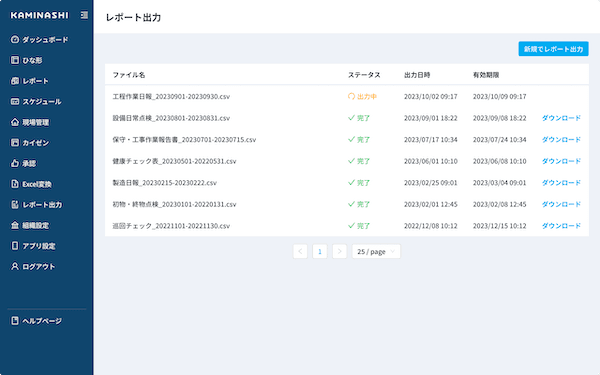Click the 組織設定 building icon
Image resolution: width=600 pixels, height=375 pixels.
(15, 225)
